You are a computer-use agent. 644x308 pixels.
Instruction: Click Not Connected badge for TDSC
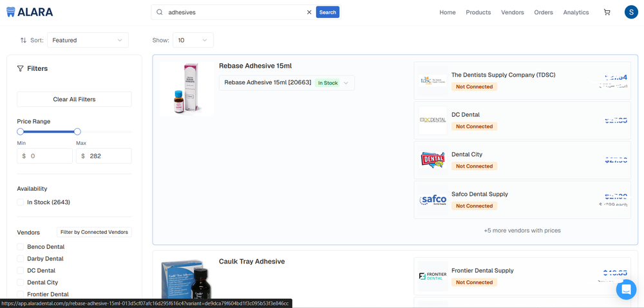(474, 86)
